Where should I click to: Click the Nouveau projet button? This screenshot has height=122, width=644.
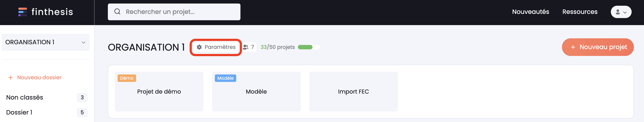(x=598, y=47)
